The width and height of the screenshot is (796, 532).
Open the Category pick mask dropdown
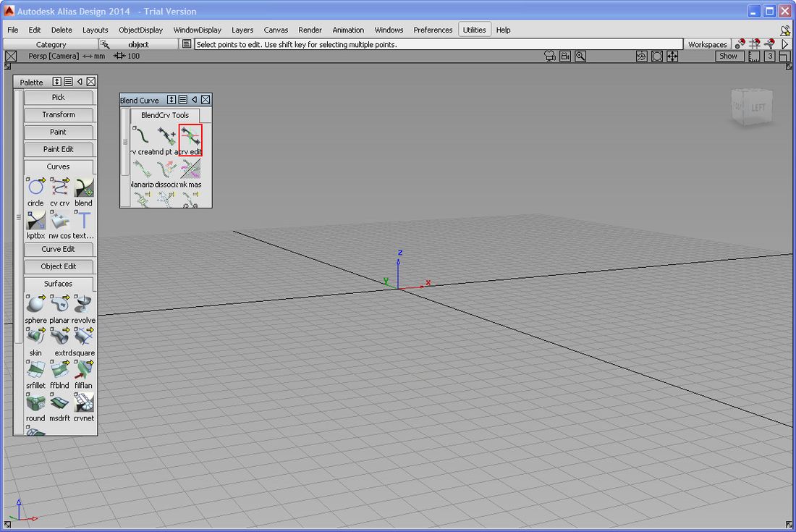coord(51,44)
